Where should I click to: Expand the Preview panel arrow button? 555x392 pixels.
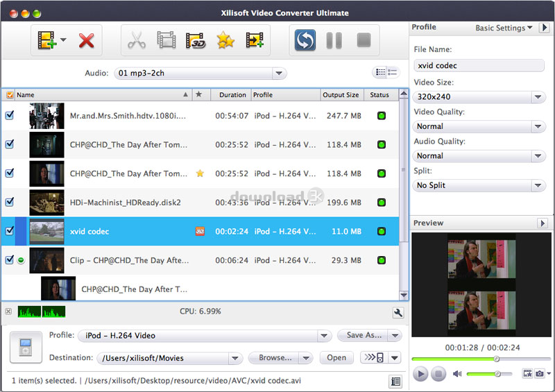pyautogui.click(x=543, y=223)
